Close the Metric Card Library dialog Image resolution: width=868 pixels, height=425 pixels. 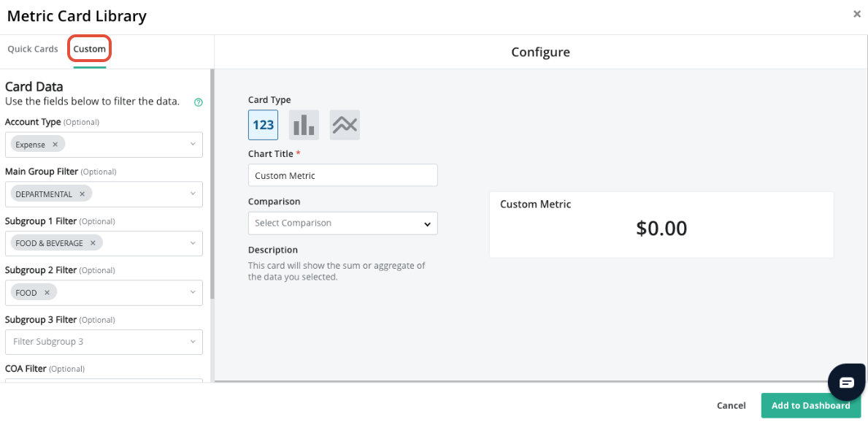click(x=856, y=14)
